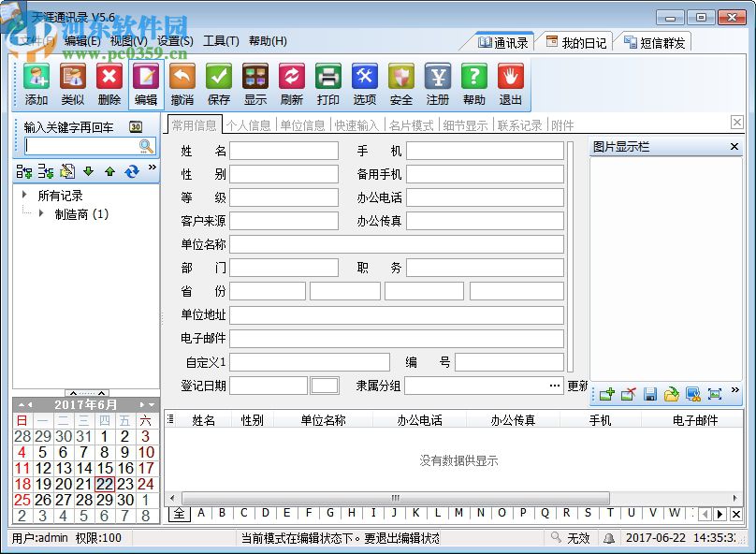
Task: Click the add picture icon in 图片显示栏
Action: tap(606, 395)
